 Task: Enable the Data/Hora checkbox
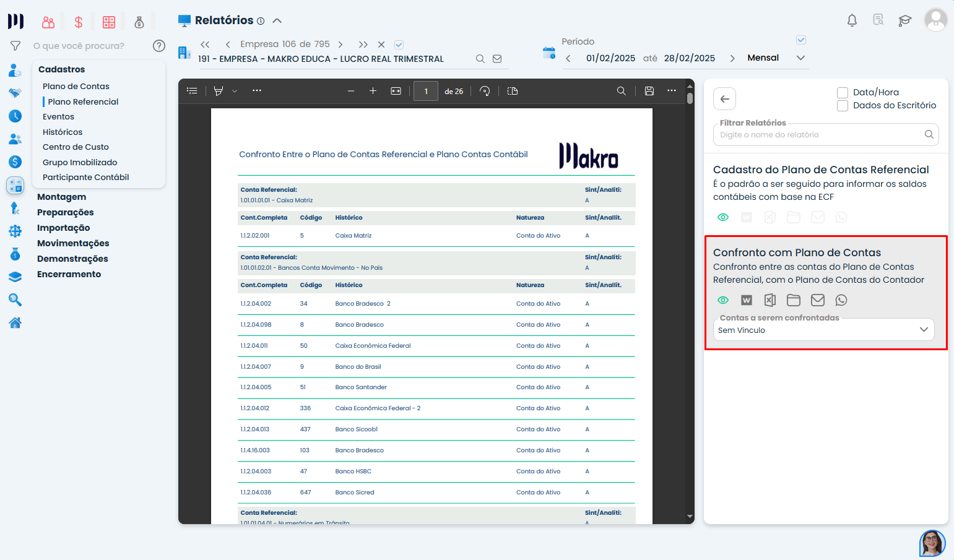[x=842, y=92]
